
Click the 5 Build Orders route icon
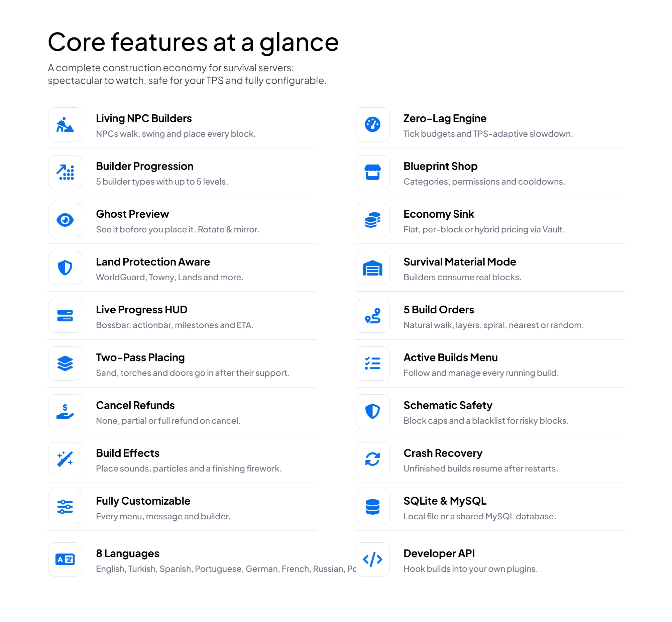click(372, 316)
